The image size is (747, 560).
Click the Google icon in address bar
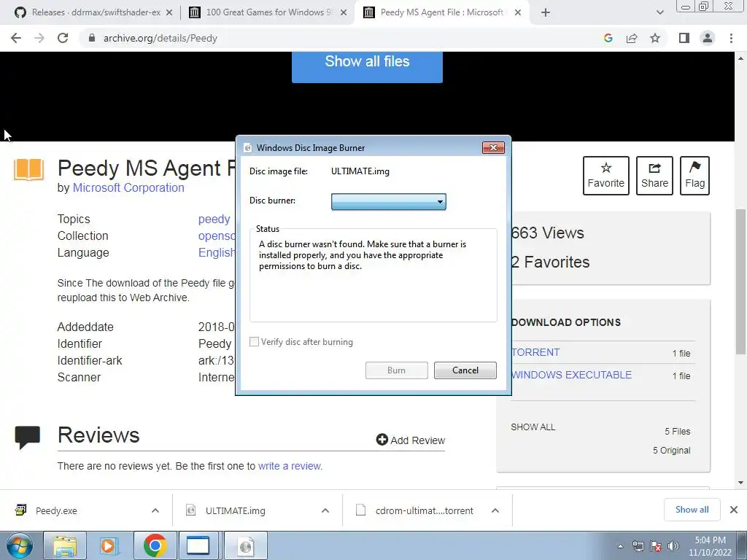[608, 38]
